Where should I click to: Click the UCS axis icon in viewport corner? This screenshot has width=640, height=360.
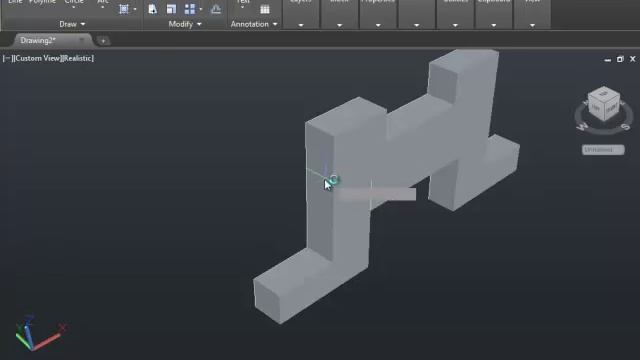(x=40, y=333)
